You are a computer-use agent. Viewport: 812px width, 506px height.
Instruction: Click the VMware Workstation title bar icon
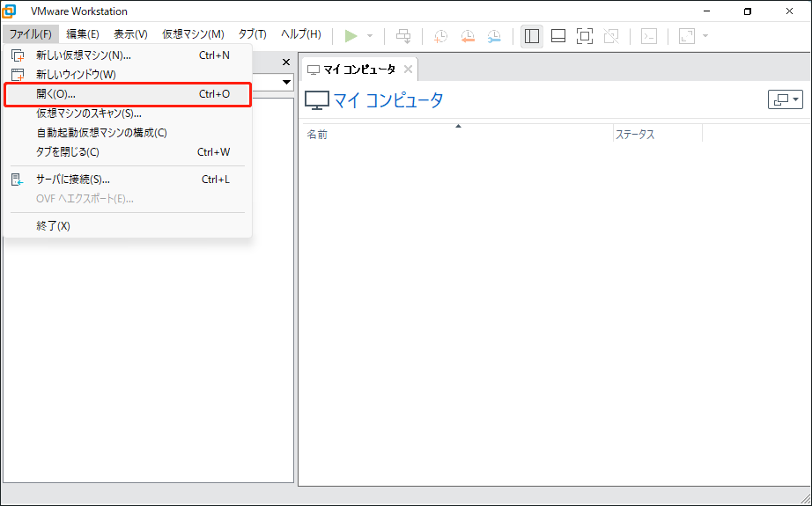coord(10,11)
